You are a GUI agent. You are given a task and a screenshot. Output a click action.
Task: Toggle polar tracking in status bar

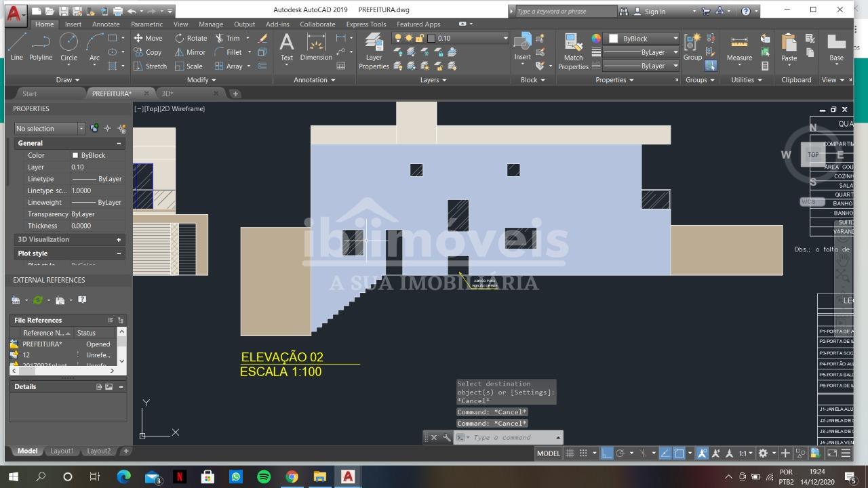[x=620, y=453]
